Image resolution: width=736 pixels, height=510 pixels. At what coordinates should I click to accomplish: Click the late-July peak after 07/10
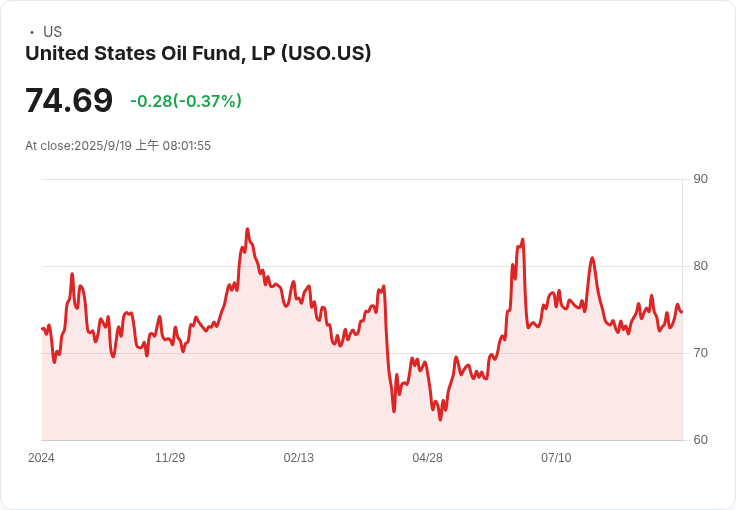click(x=592, y=258)
